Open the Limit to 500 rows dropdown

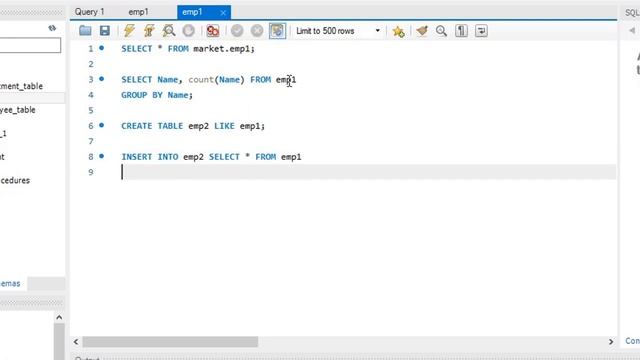[x=338, y=31]
